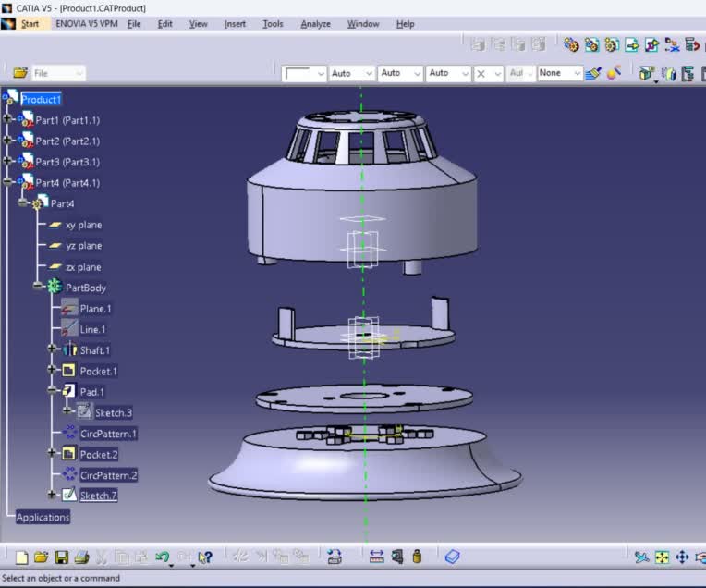Click the Measure Inertia weight icon
706x588 pixels.
click(417, 557)
